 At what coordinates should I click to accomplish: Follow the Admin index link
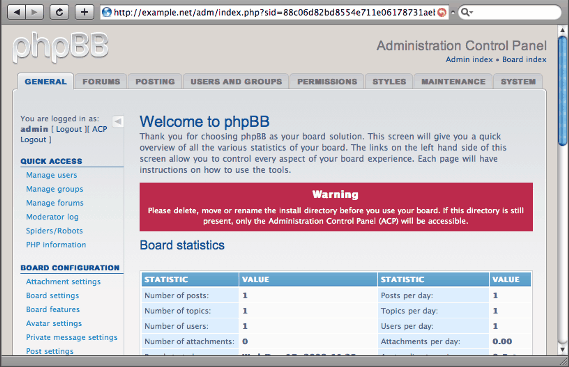coord(469,60)
